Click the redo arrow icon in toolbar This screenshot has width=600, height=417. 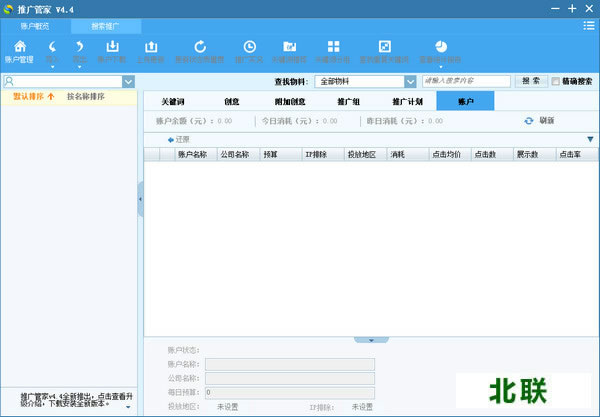[79, 47]
